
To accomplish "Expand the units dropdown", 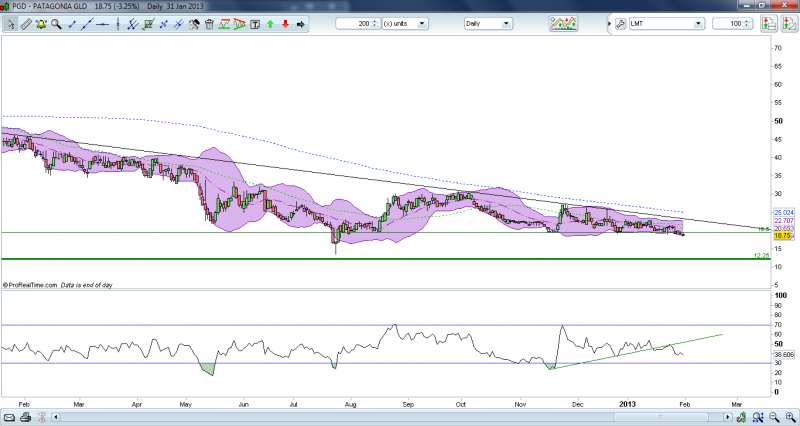I will (422, 23).
